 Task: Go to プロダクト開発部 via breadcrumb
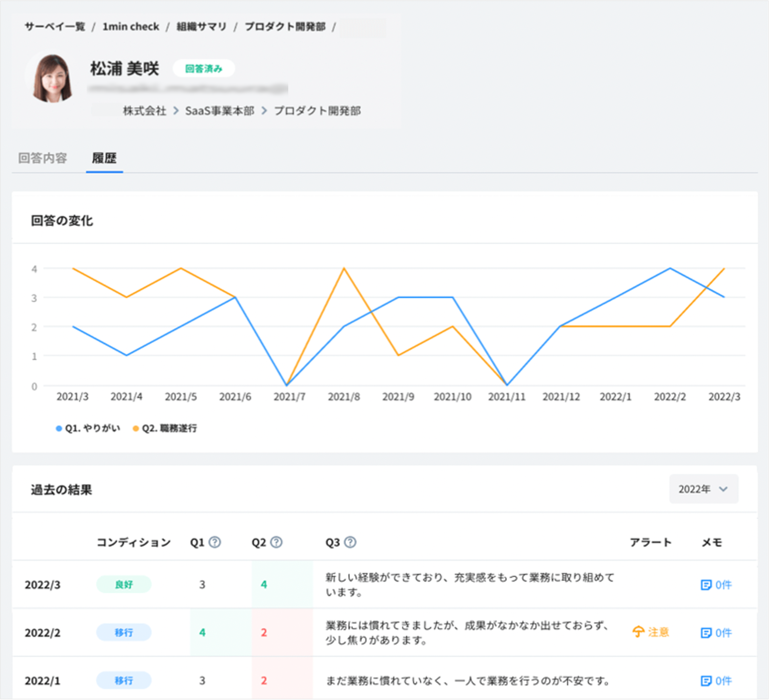tap(285, 26)
